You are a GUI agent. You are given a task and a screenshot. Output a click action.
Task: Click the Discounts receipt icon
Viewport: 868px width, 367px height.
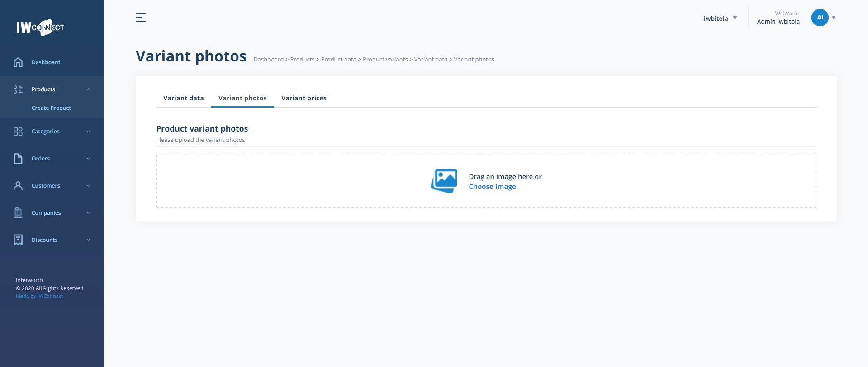tap(18, 240)
